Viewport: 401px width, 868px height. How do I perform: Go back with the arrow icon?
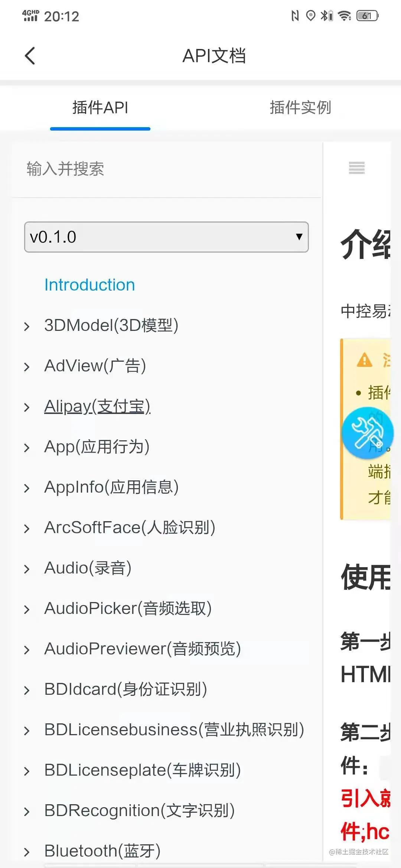(x=30, y=56)
